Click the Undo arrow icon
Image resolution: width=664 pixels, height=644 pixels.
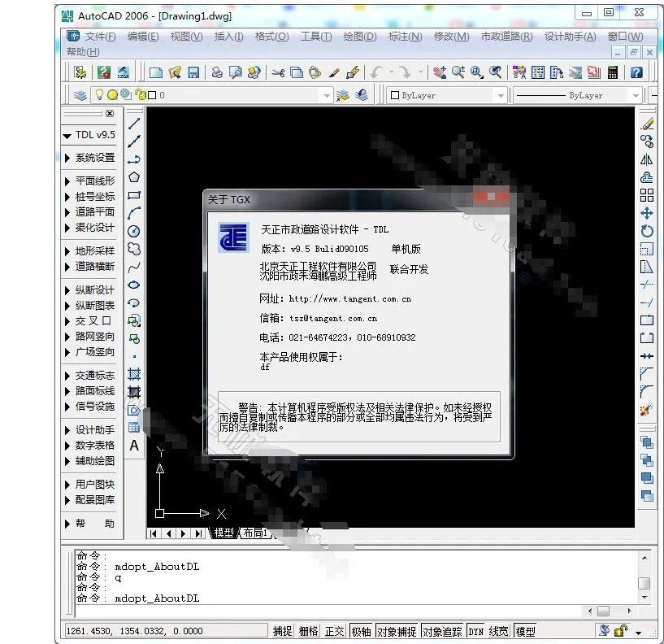pos(376,72)
